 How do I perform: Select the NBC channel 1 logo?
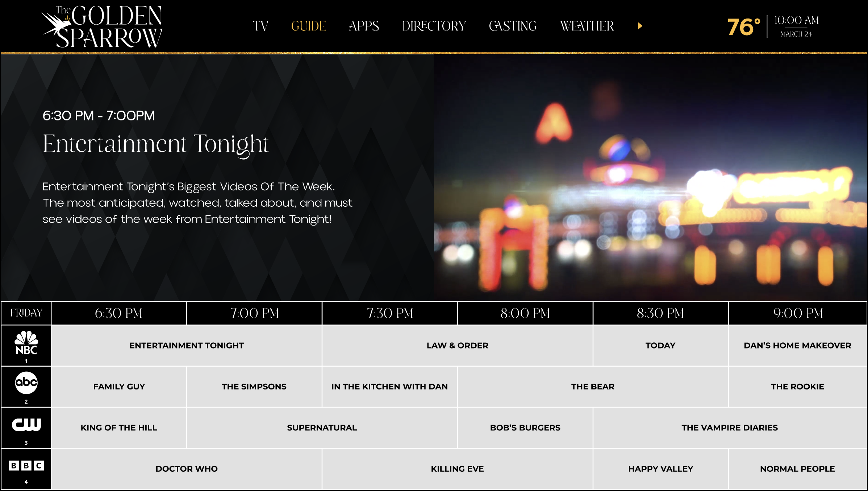click(x=26, y=346)
